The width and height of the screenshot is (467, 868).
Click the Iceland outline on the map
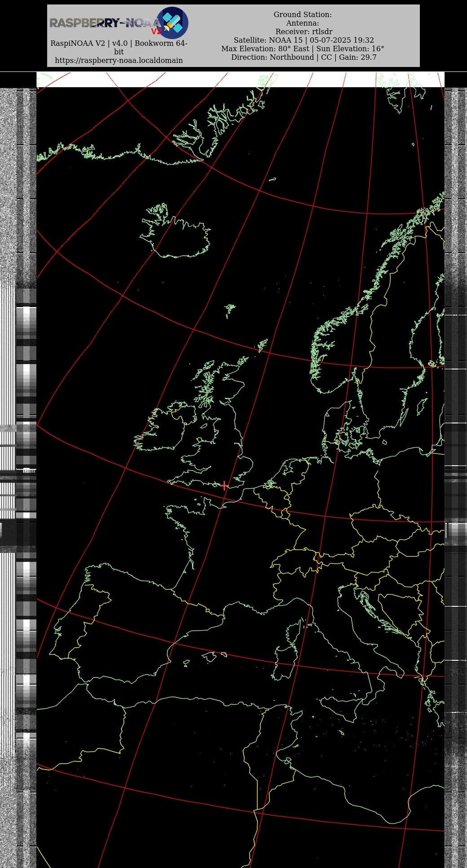click(176, 231)
